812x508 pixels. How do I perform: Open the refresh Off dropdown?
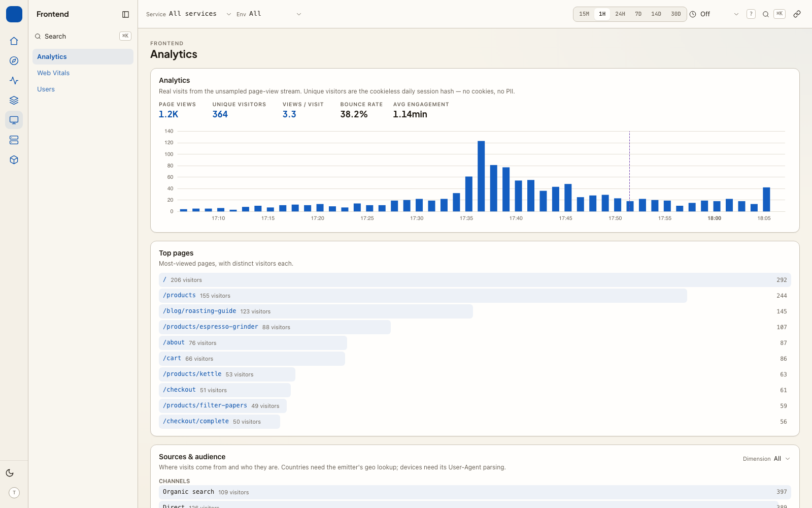click(x=720, y=14)
